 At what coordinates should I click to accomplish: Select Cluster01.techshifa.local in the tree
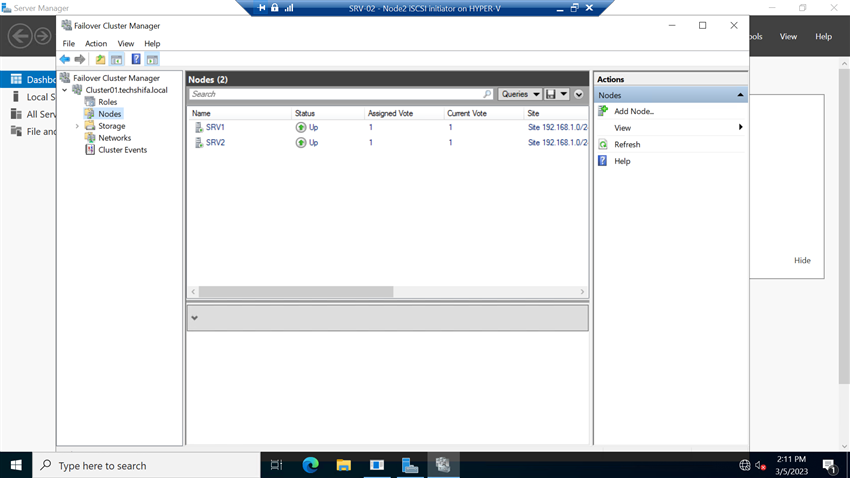(x=126, y=90)
